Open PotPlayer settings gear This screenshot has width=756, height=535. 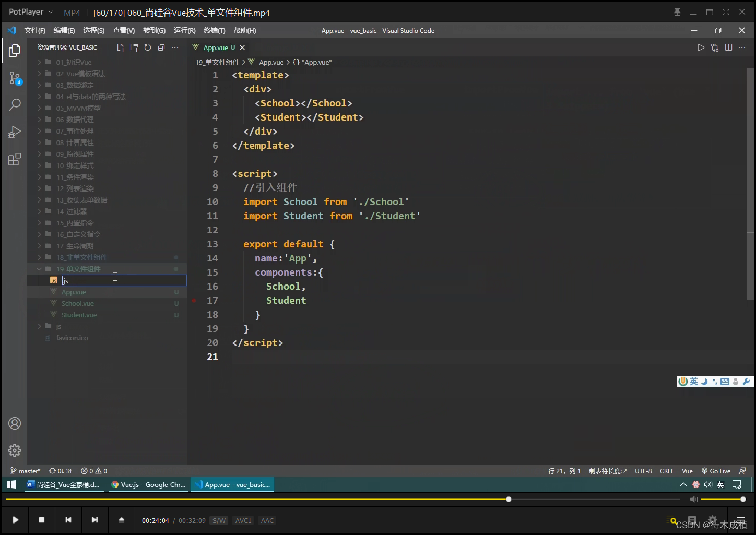(x=713, y=520)
